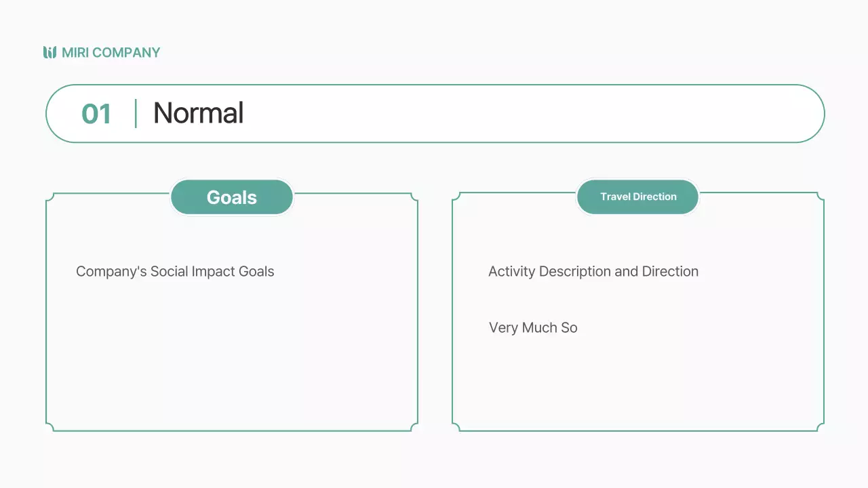Click the Very Much So text
Image resolution: width=868 pixels, height=488 pixels.
533,328
